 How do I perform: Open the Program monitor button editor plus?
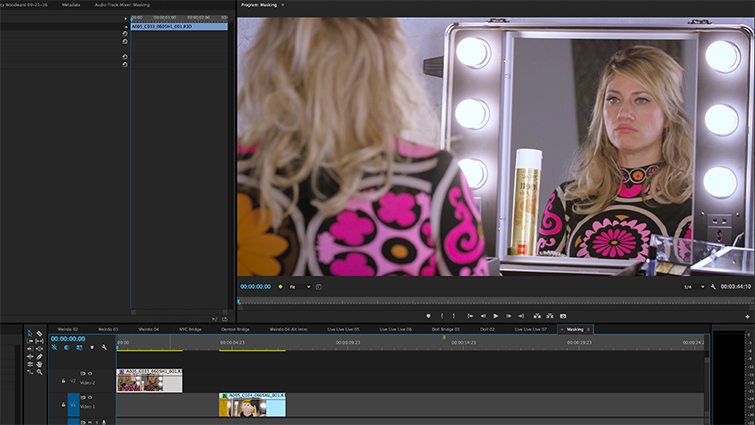click(747, 317)
